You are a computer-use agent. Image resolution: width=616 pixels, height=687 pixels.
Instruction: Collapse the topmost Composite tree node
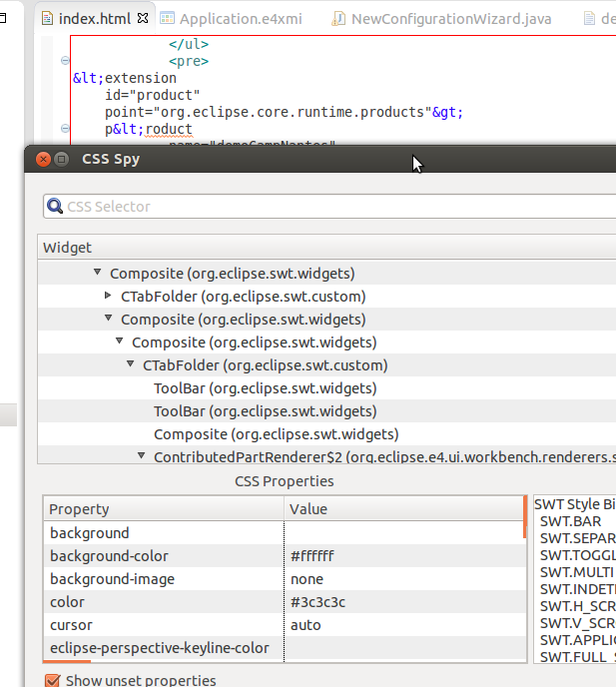pyautogui.click(x=97, y=272)
